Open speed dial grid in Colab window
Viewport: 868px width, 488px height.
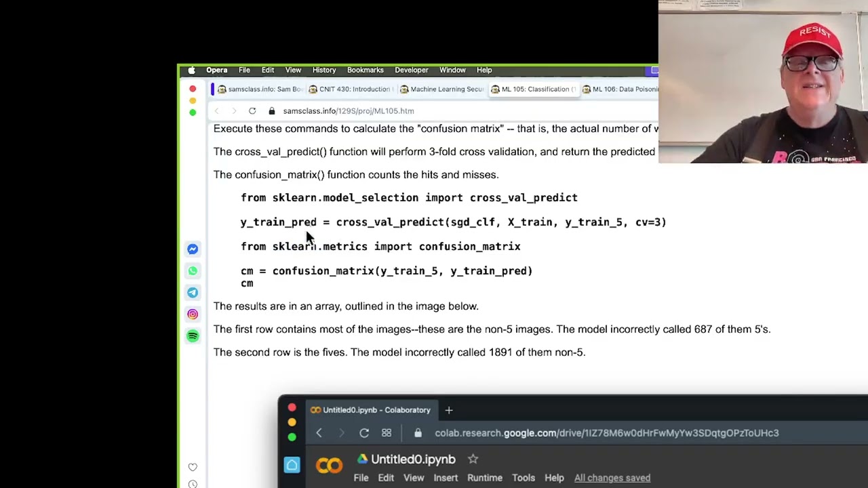click(387, 433)
